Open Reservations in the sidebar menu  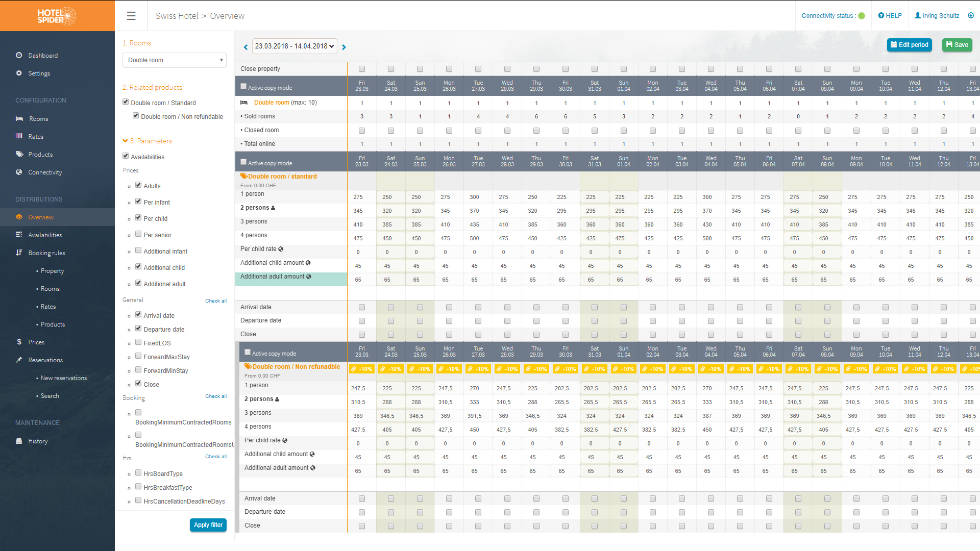click(45, 360)
